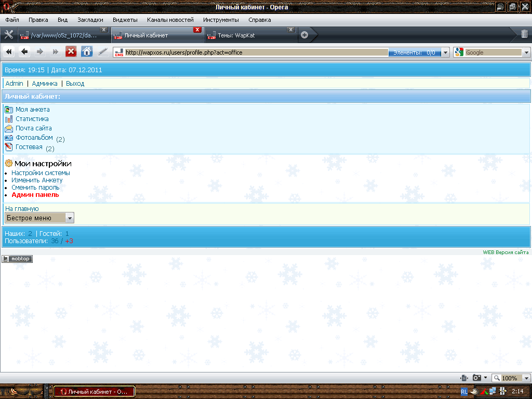This screenshot has height=399, width=532.
Task: Open WEB Версия сайта link
Action: pos(506,252)
